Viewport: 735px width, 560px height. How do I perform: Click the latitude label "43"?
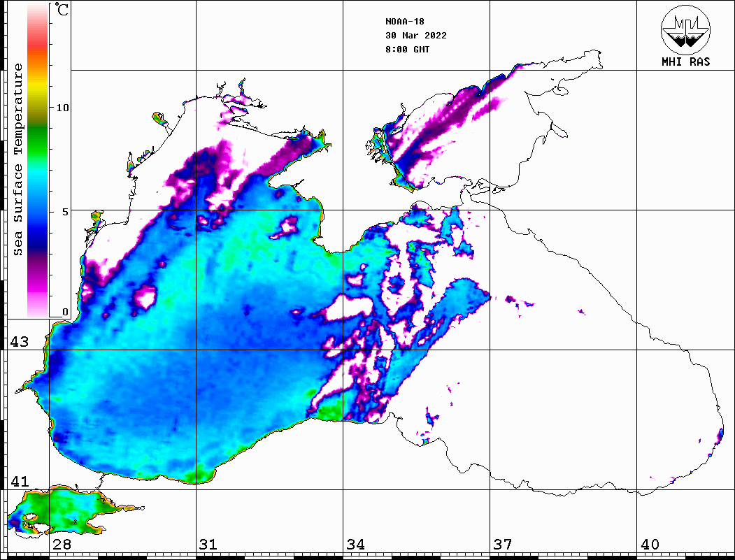coord(19,342)
